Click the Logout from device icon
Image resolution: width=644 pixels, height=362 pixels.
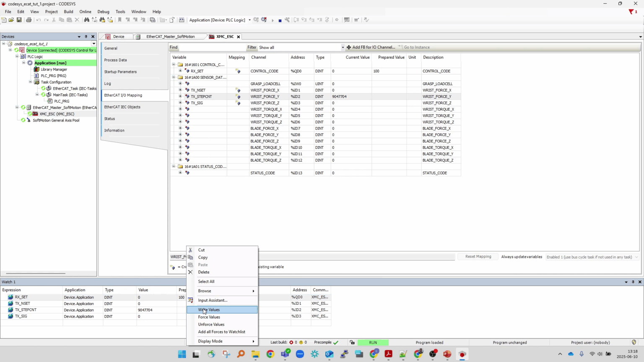click(263, 20)
